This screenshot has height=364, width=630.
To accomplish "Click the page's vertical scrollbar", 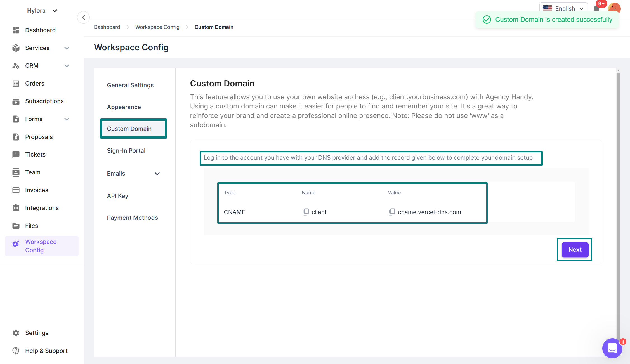I will [618, 196].
